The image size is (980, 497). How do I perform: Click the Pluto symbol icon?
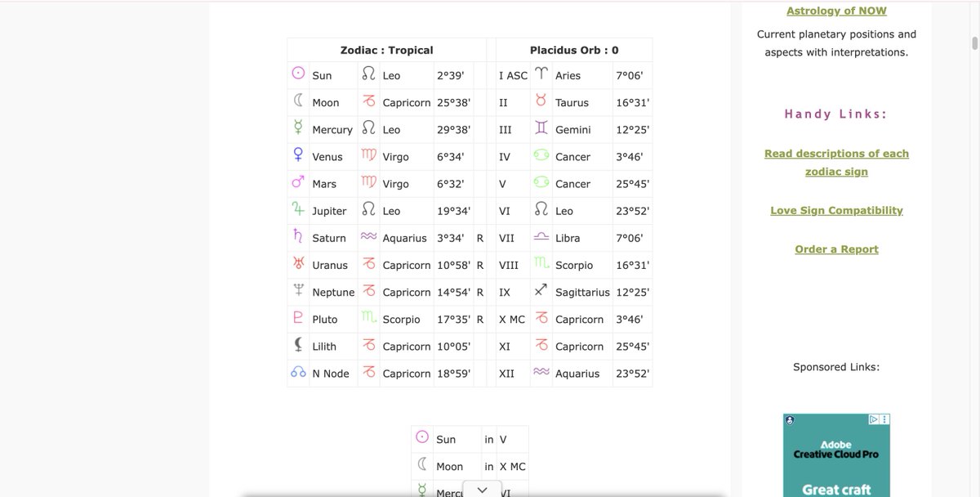click(x=299, y=318)
